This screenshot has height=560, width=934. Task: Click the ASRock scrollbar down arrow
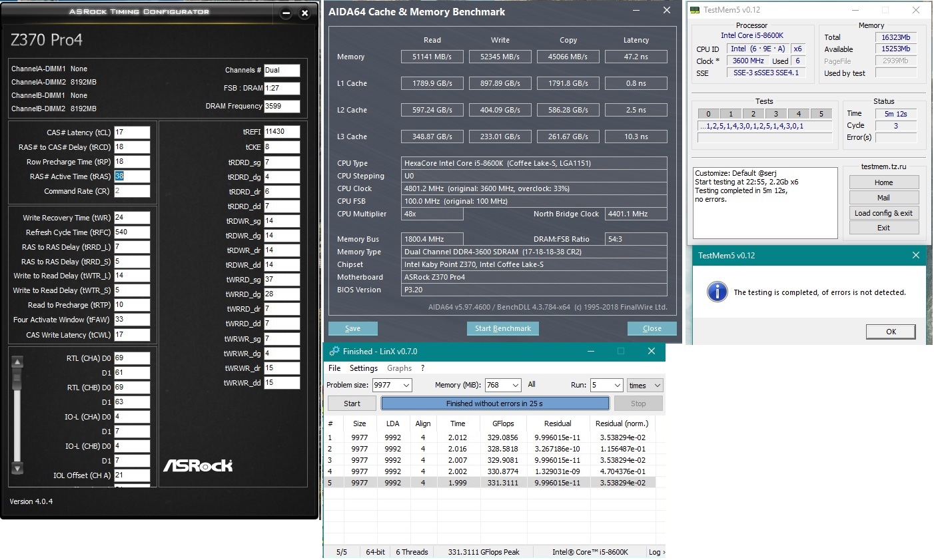pyautogui.click(x=18, y=468)
